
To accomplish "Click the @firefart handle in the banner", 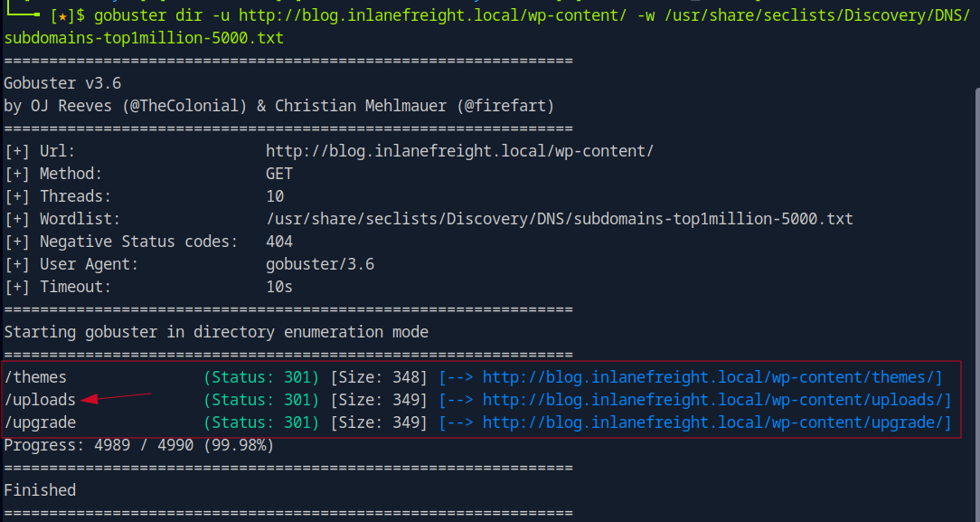I will coord(505,106).
